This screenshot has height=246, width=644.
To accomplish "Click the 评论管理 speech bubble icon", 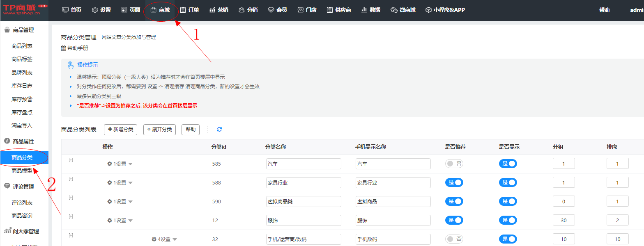I will click(x=7, y=186).
